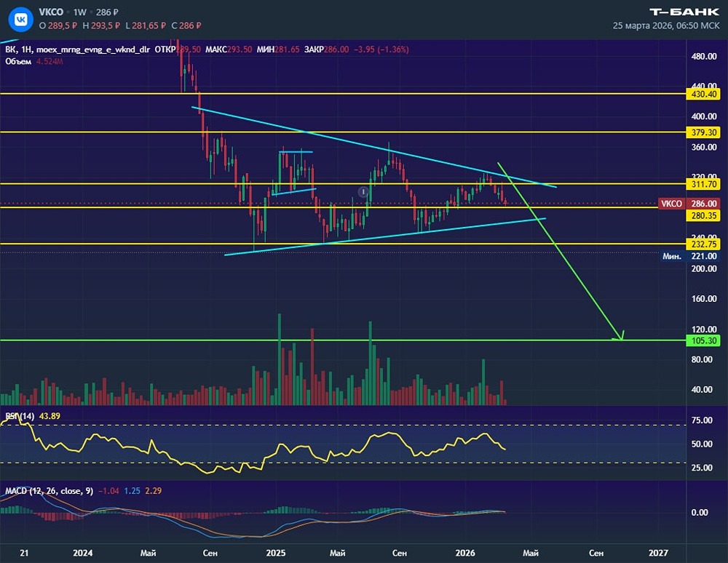
Task: Click the open value O 289,5 ₽
Action: pyautogui.click(x=58, y=26)
